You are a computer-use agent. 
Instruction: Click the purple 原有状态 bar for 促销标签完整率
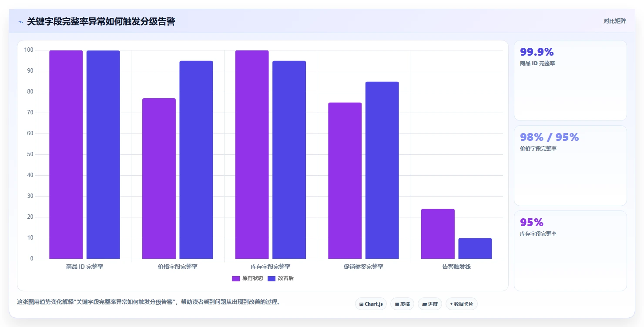(345, 181)
